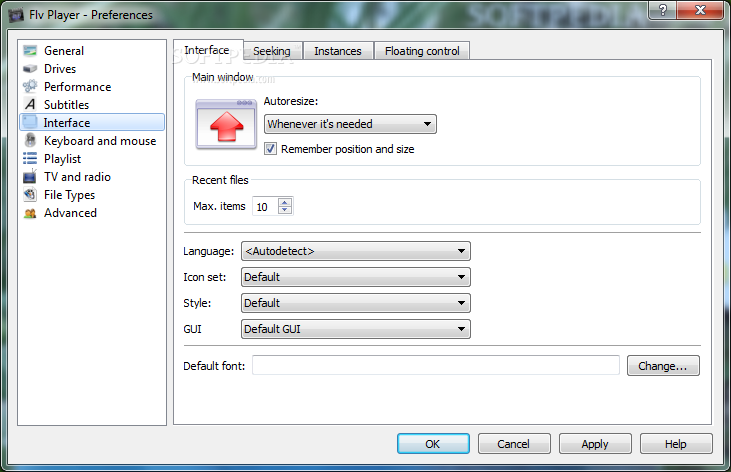
Task: Close the Preferences dialog window
Action: [x=700, y=10]
